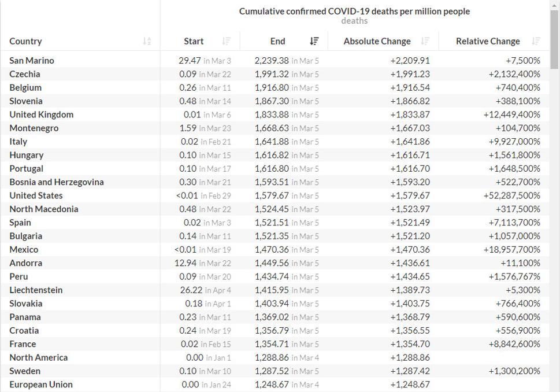Click Andorra start value 12.94
Image resolution: width=560 pixels, height=392 pixels.
tap(186, 264)
